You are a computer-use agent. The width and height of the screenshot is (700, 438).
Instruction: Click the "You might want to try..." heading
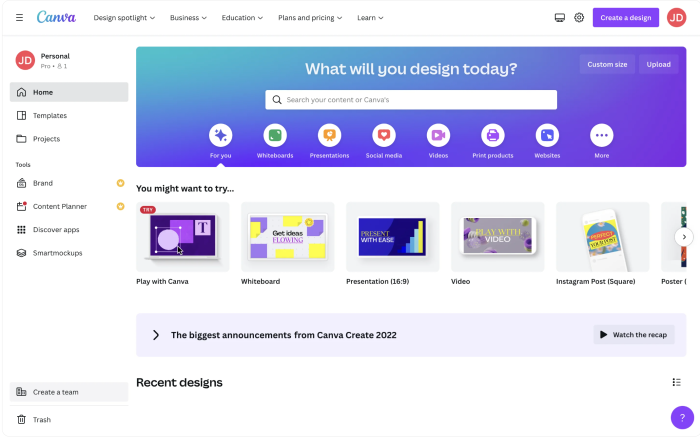click(x=185, y=188)
